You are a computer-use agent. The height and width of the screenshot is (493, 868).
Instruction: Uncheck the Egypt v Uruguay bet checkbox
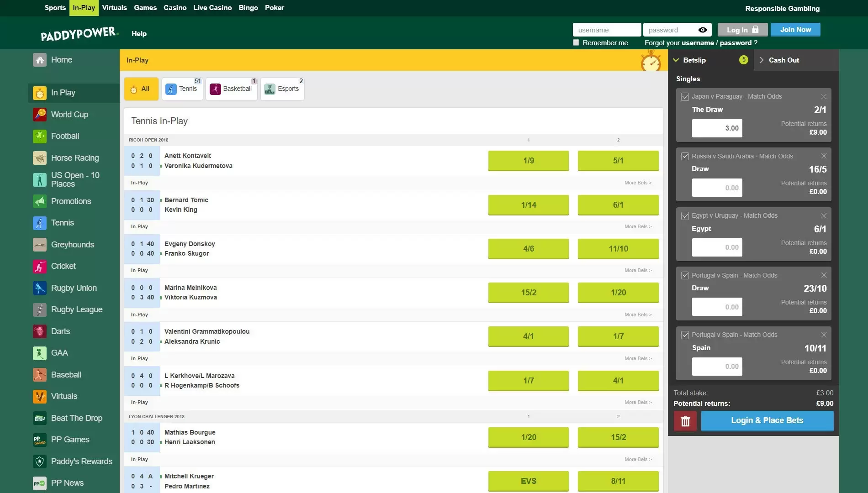pos(685,216)
